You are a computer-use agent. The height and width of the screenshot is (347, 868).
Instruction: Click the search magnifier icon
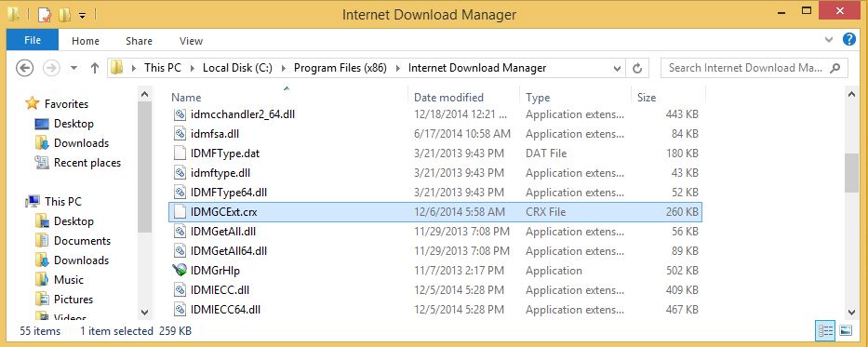point(835,68)
